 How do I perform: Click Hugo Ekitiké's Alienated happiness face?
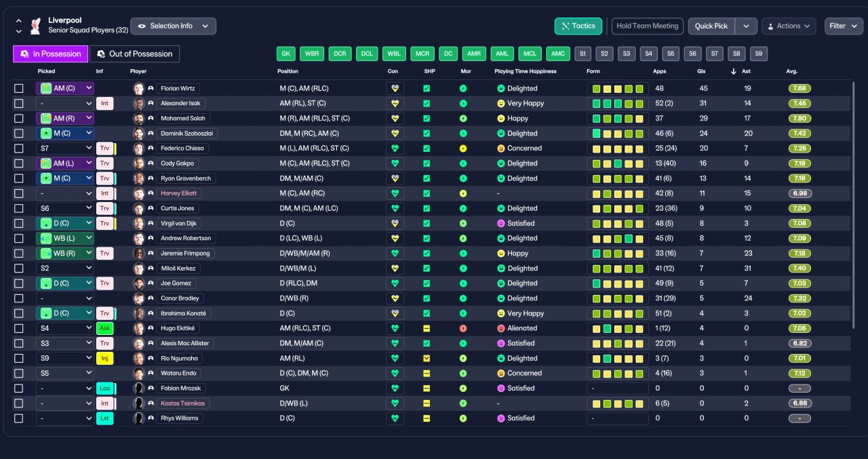coord(501,328)
